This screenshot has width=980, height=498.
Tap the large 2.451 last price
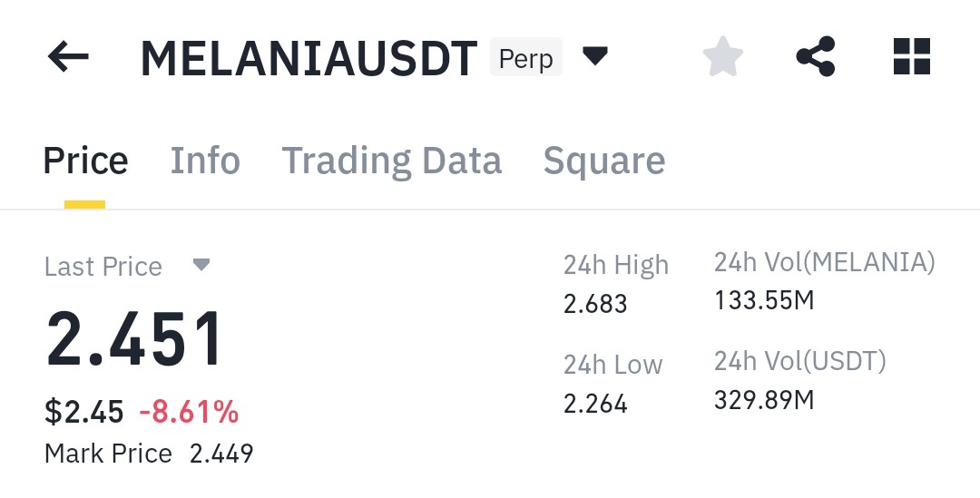pyautogui.click(x=134, y=339)
